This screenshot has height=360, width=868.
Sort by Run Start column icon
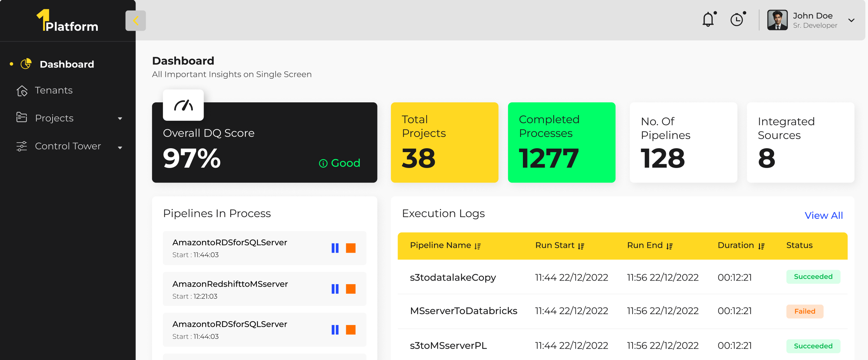pos(581,246)
